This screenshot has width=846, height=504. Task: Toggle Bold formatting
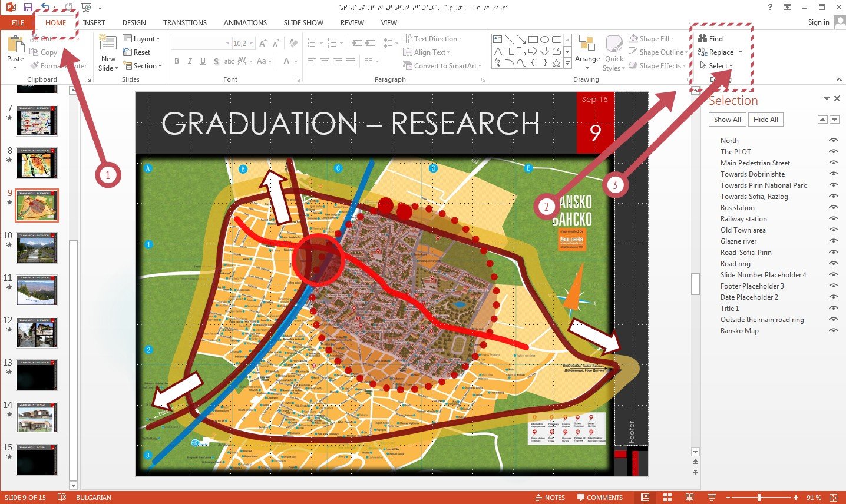pyautogui.click(x=177, y=61)
